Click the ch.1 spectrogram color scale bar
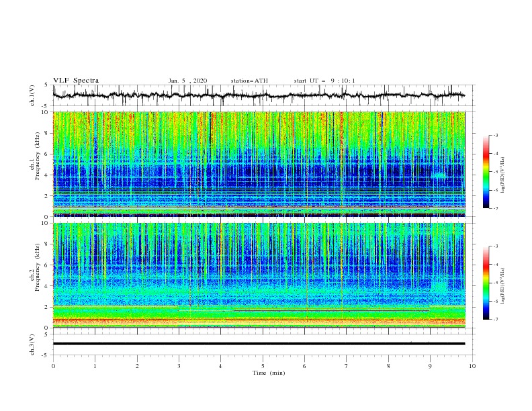The height and width of the screenshot is (411, 532). 486,172
